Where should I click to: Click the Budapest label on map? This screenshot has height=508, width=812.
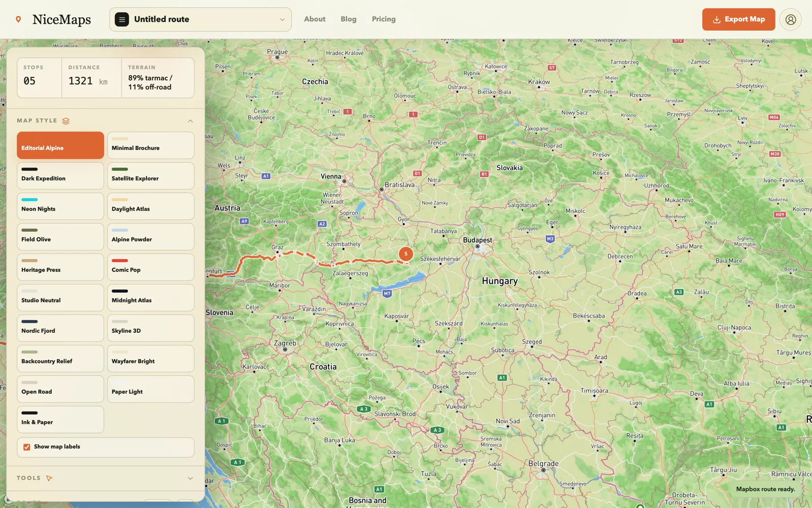pos(478,240)
